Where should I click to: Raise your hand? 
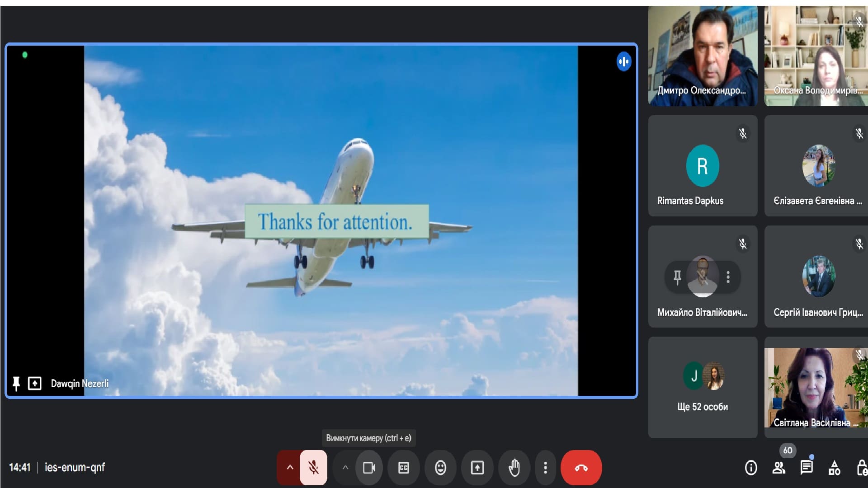pyautogui.click(x=514, y=468)
